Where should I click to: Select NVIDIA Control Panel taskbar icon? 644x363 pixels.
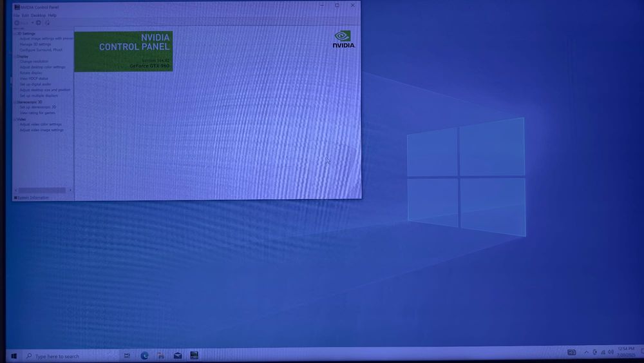click(x=194, y=355)
